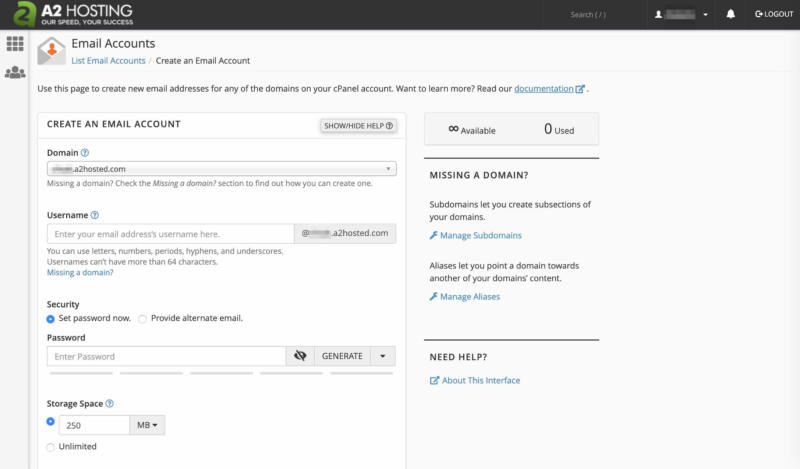Screen dimensions: 800x469
Task: Toggle password visibility eye icon
Action: coord(300,356)
